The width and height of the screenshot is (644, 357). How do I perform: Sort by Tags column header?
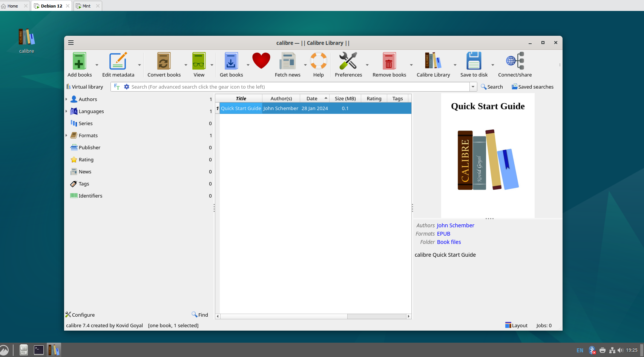click(397, 98)
